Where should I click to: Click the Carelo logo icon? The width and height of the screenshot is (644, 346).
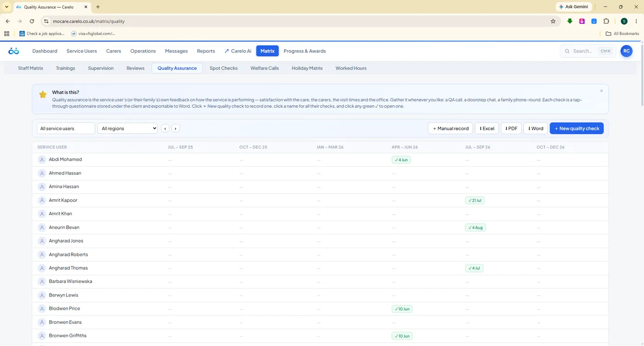pos(14,51)
